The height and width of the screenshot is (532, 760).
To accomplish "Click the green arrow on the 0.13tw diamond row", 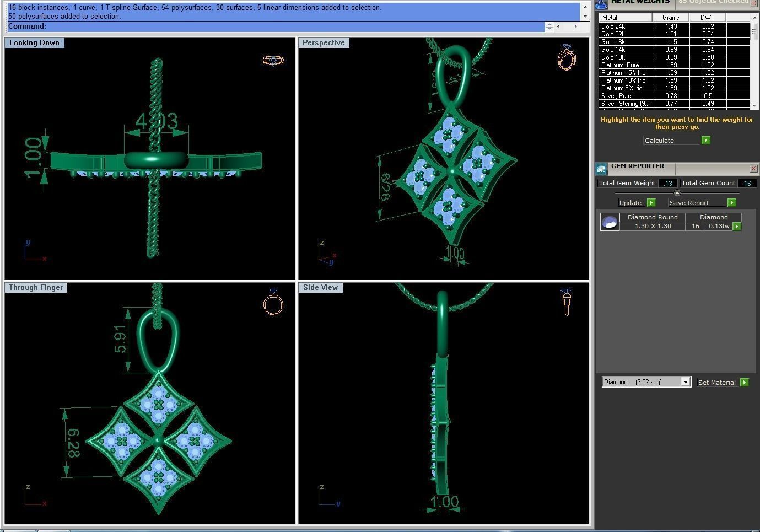I will pos(737,226).
